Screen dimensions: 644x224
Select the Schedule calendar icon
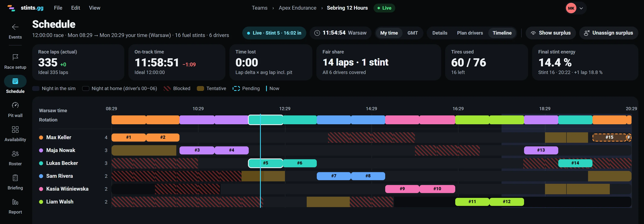click(x=15, y=81)
